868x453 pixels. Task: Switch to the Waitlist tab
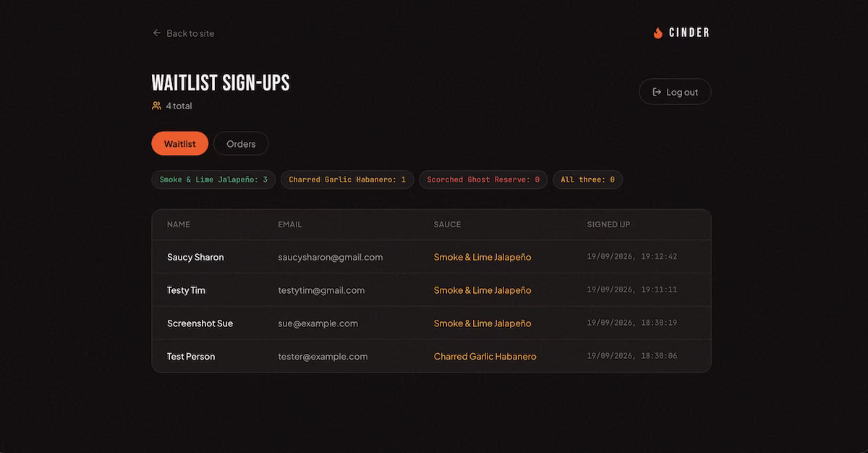pyautogui.click(x=179, y=143)
